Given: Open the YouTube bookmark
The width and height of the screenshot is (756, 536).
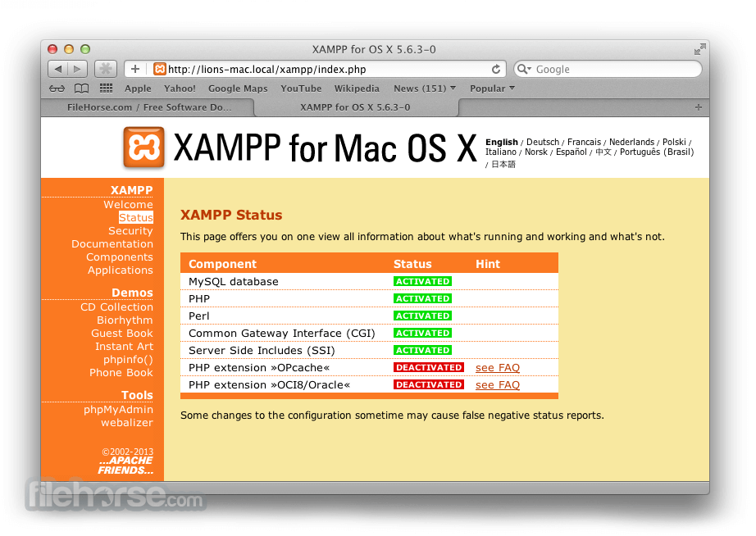Looking at the screenshot, I should pos(301,89).
